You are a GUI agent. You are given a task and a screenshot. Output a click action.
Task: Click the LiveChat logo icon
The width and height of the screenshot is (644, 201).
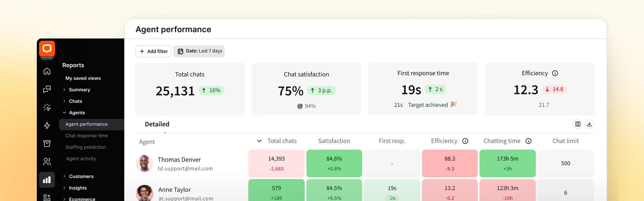click(x=47, y=49)
